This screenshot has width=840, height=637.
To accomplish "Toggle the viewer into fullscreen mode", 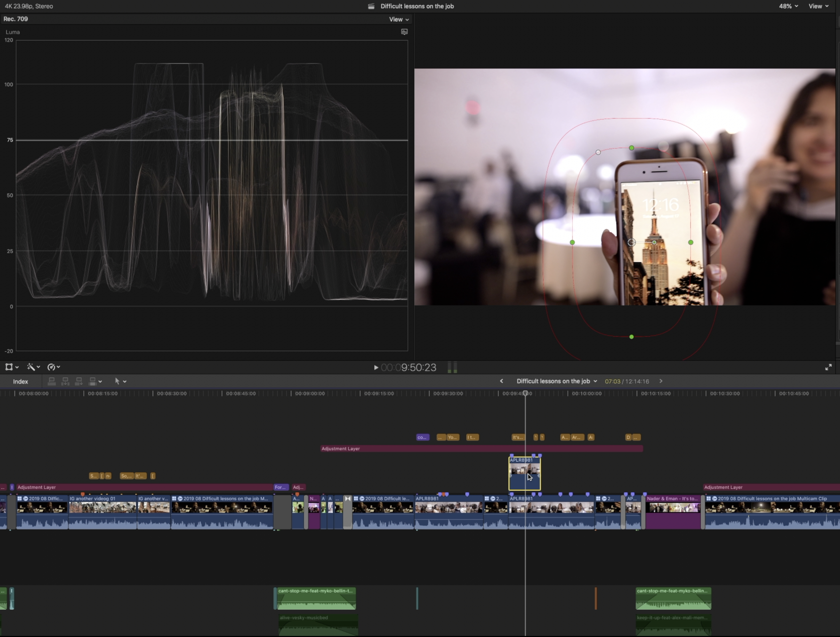I will [829, 367].
